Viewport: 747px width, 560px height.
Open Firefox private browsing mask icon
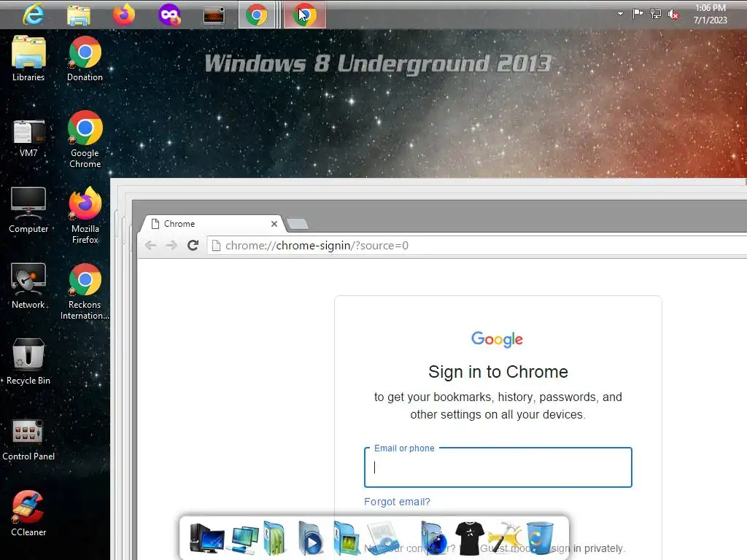[x=169, y=15]
